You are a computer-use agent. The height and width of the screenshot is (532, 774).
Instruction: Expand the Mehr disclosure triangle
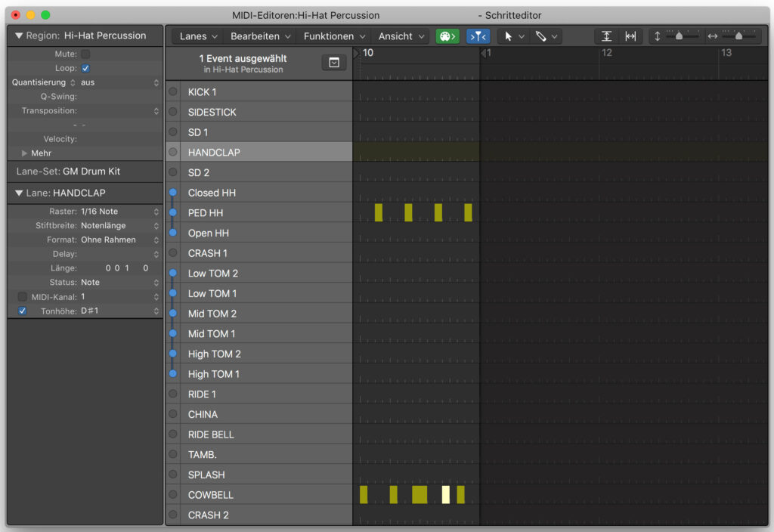[24, 153]
